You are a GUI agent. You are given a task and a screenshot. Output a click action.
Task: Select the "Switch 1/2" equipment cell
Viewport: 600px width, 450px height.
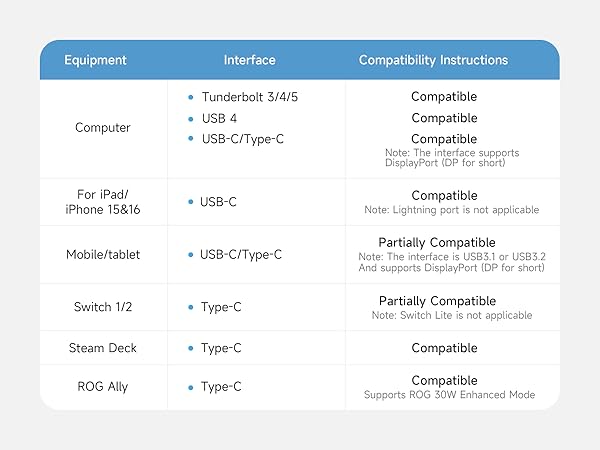click(104, 307)
